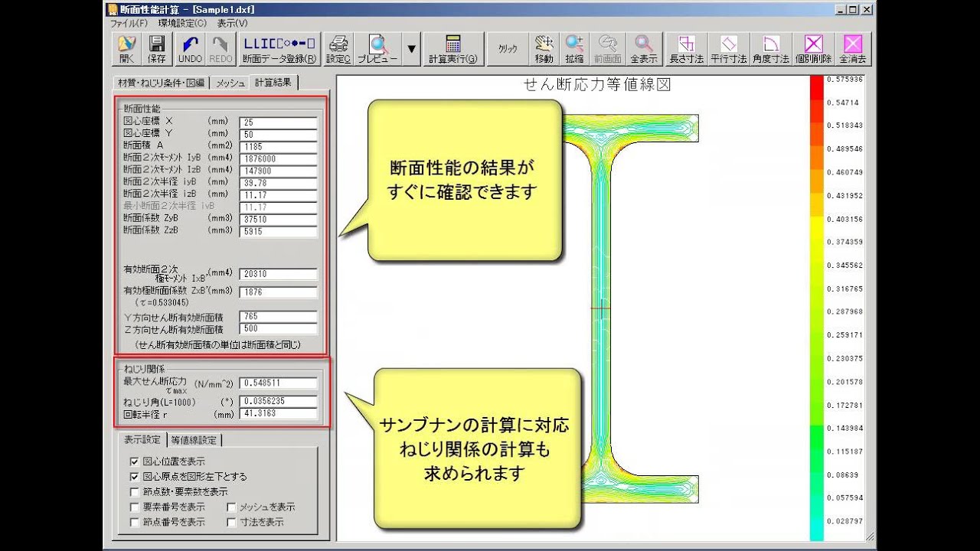Expand the dropdown arrow beside プレビュー

(412, 49)
